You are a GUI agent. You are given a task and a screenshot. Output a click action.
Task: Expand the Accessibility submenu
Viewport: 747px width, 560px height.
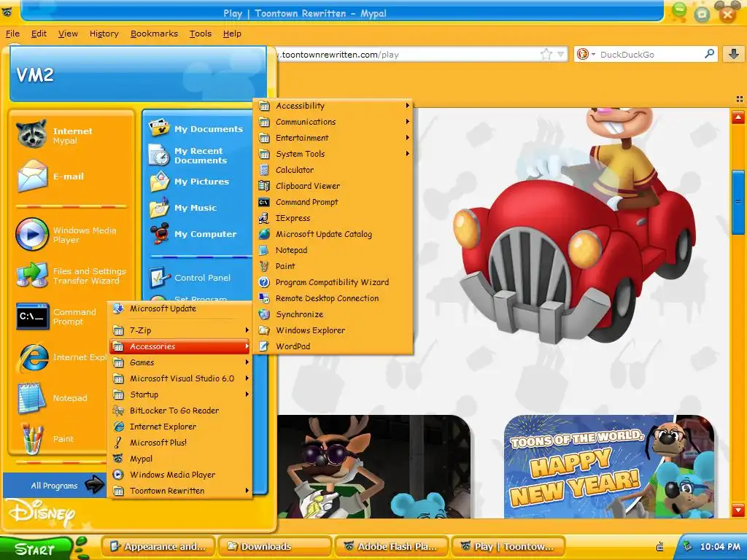coord(333,106)
